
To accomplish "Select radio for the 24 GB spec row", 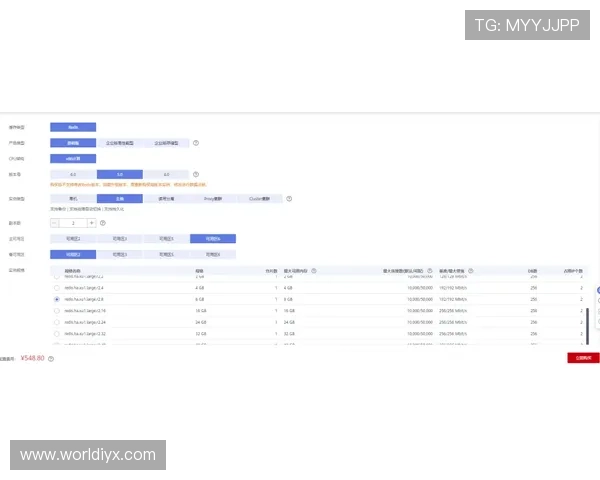I will pos(57,322).
